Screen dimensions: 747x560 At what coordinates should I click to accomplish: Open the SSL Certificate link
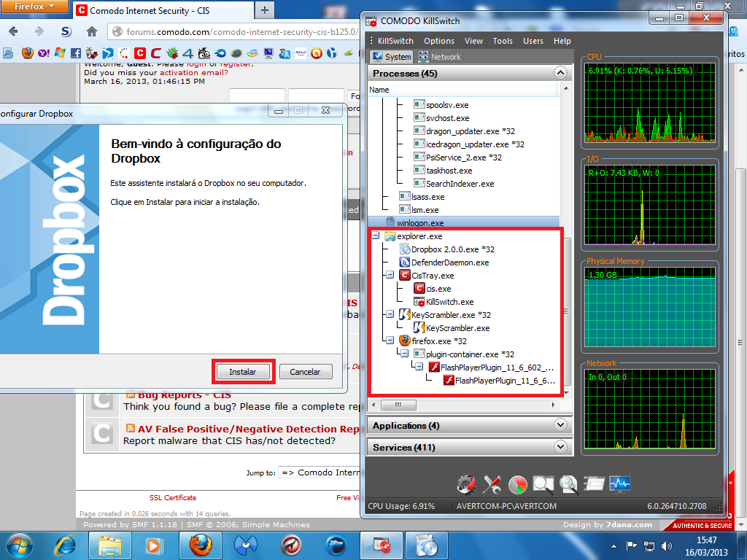coord(173,497)
